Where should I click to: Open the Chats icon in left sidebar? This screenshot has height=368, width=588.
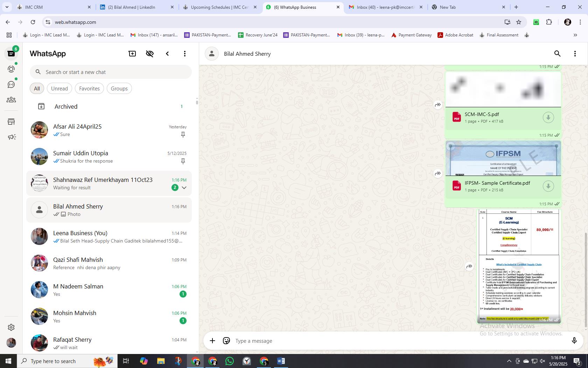[x=11, y=54]
